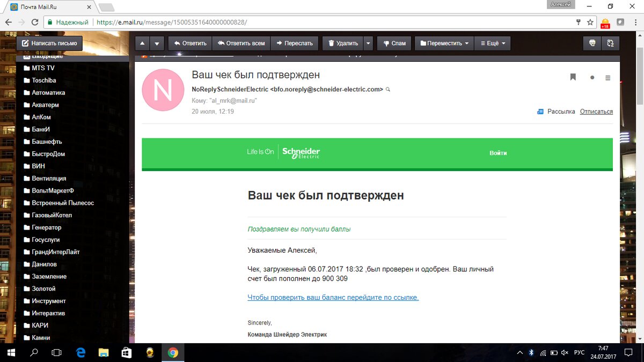Flag the message with bookmark icon

click(573, 77)
